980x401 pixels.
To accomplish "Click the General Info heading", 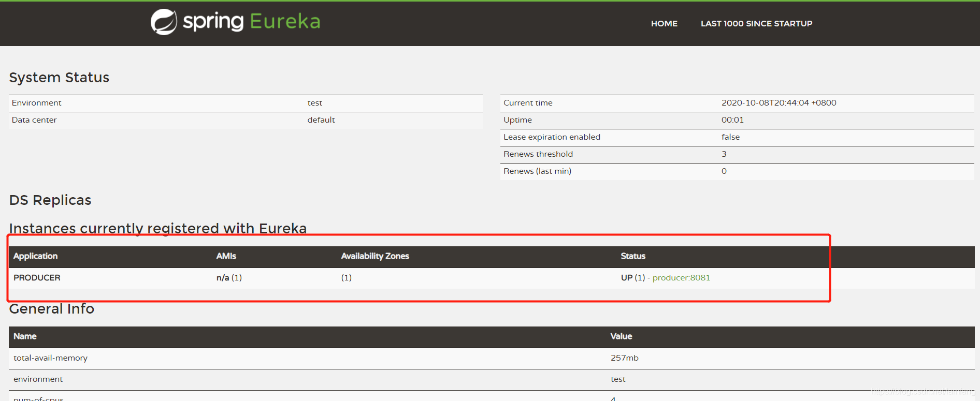I will (x=52, y=309).
